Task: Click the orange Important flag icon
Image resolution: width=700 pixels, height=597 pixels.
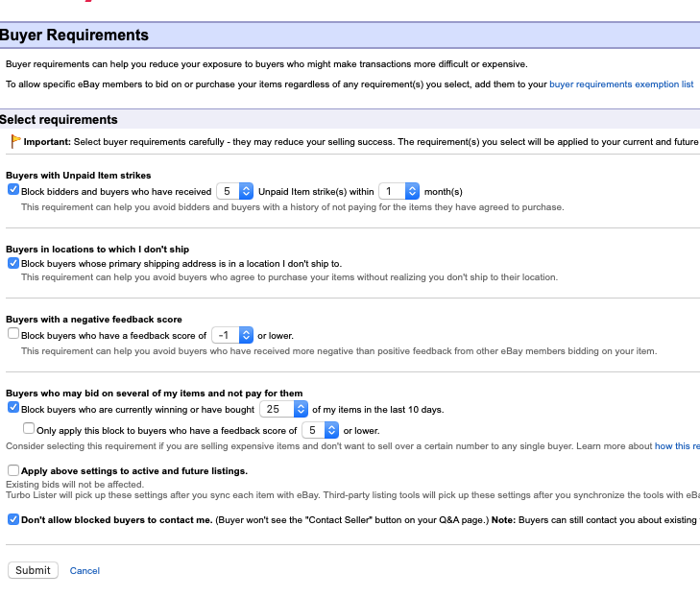Action: point(14,141)
